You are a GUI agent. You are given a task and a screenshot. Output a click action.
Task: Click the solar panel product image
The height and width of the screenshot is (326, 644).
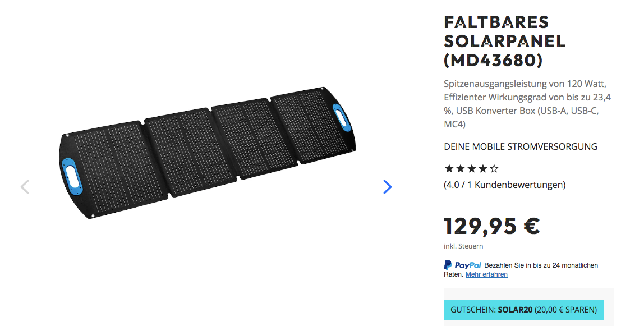[207, 152]
